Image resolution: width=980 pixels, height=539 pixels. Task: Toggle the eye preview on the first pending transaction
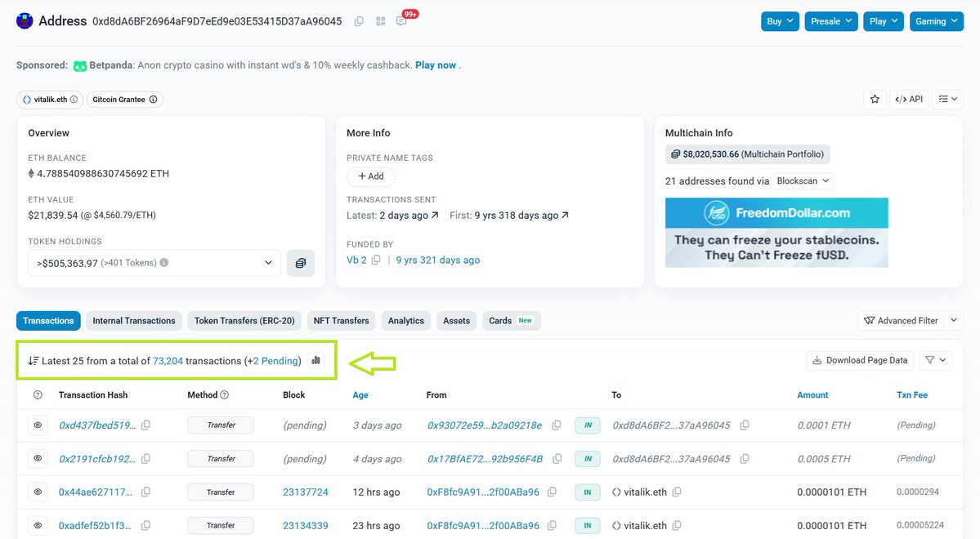[x=37, y=425]
